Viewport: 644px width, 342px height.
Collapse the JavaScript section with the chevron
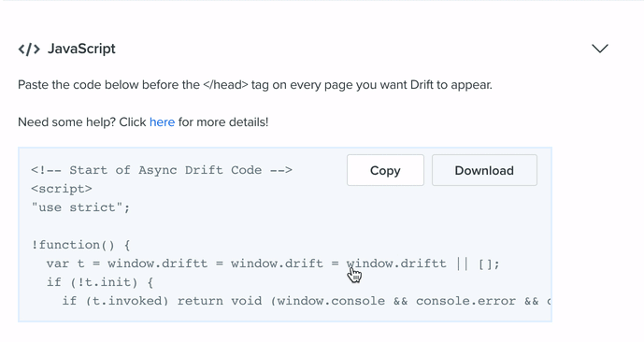coord(600,49)
